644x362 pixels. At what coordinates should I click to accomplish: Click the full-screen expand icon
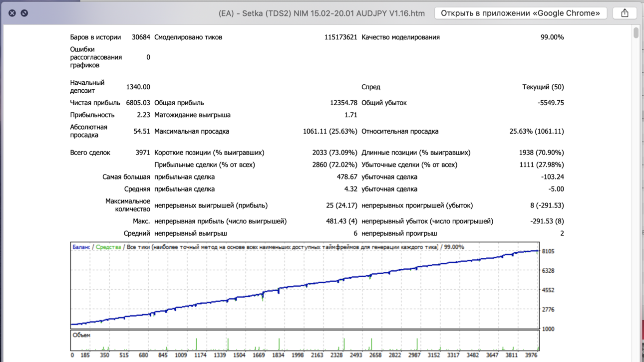tap(24, 13)
